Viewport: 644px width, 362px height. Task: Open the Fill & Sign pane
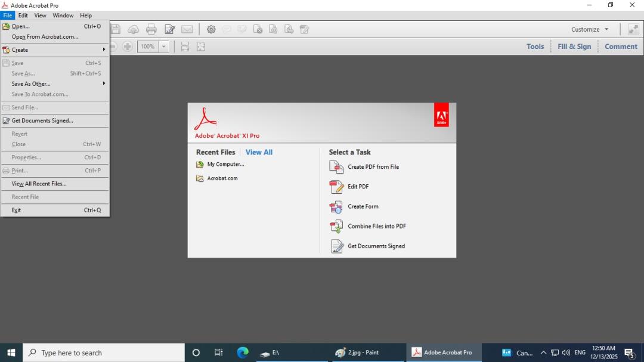click(574, 47)
